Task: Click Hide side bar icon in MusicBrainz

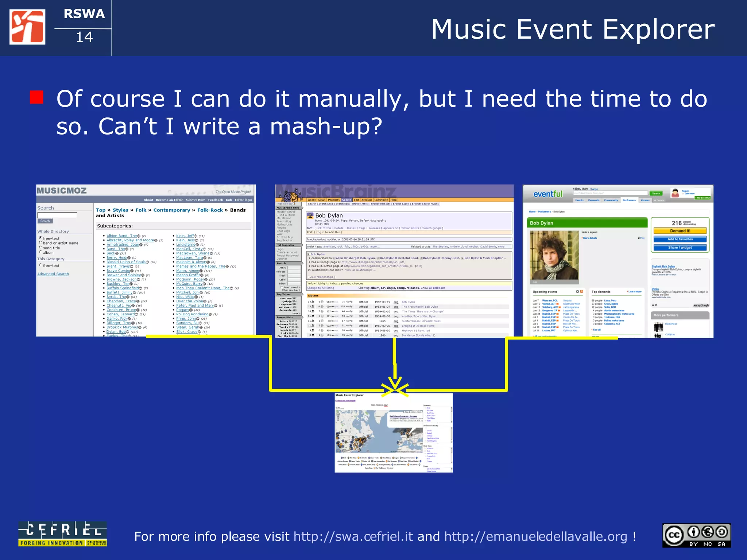Action: click(295, 204)
